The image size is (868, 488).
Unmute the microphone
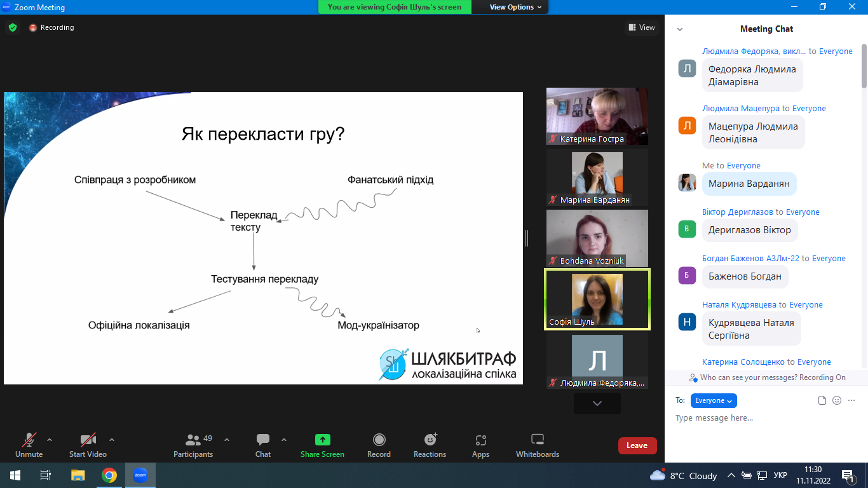click(29, 440)
